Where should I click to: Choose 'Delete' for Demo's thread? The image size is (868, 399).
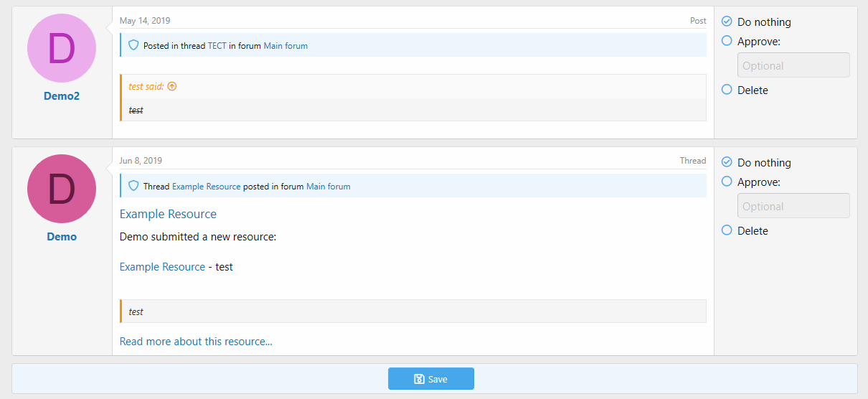727,230
